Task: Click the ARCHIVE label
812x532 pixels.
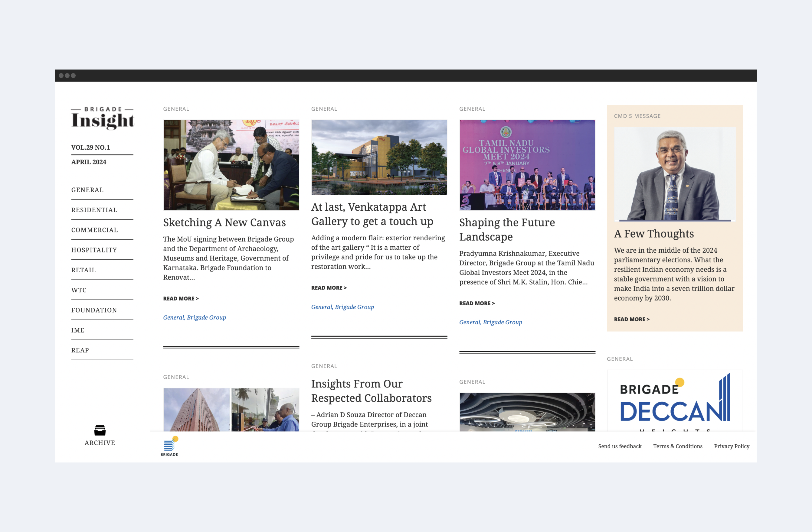Action: click(100, 443)
